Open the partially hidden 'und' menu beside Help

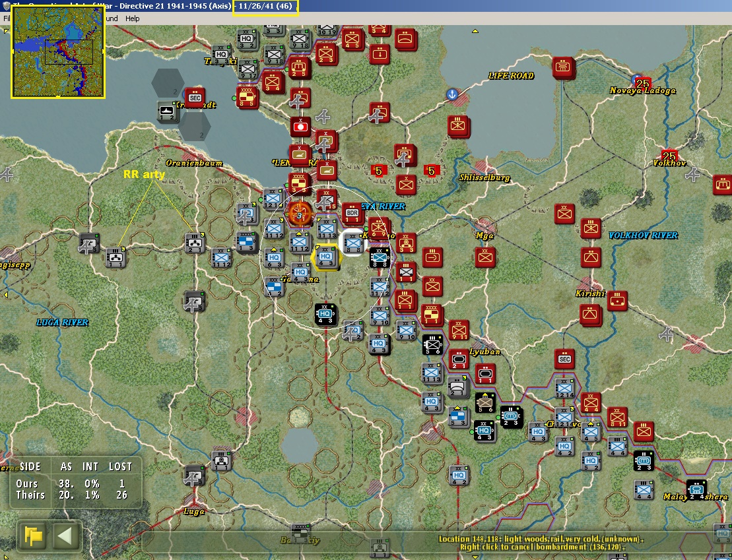click(x=112, y=18)
